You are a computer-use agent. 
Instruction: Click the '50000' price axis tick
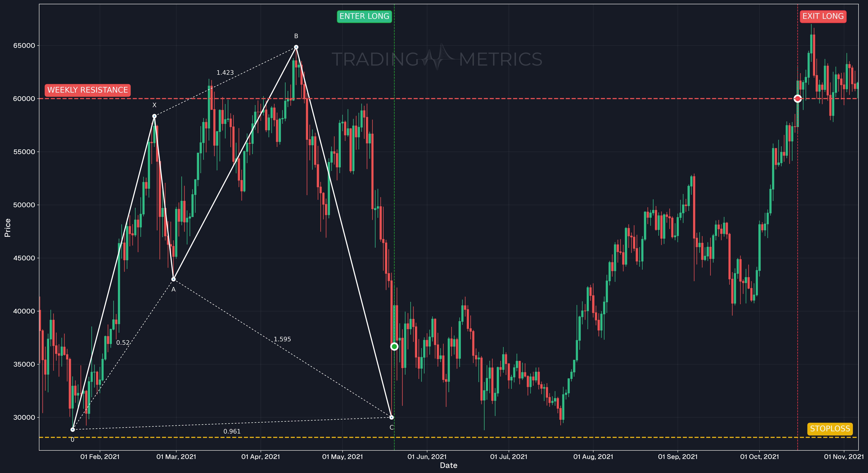24,205
